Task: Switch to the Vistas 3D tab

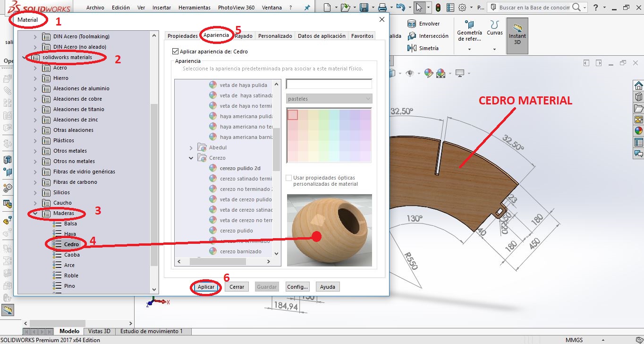Action: coord(99,331)
